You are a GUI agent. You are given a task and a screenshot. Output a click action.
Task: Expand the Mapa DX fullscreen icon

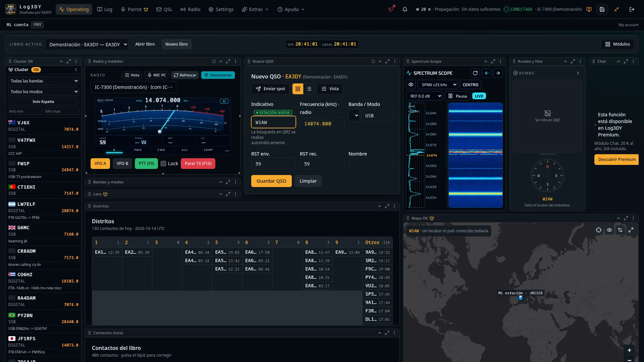(631, 230)
